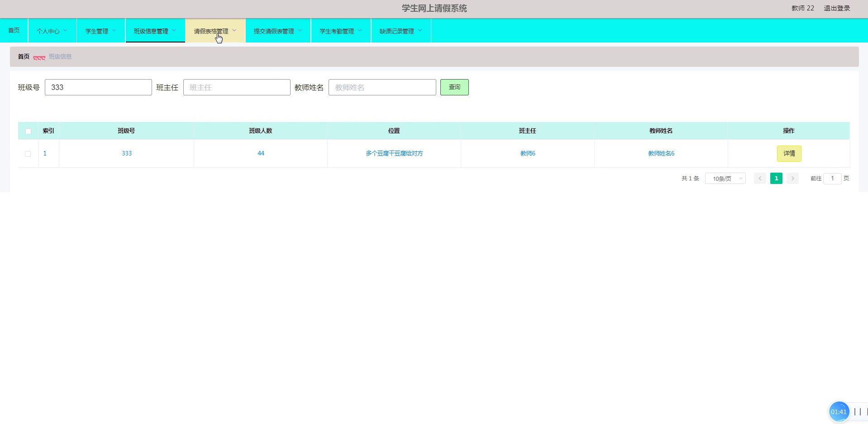
Task: Click chevron arrow beside 个人中心 menu
Action: (x=66, y=31)
